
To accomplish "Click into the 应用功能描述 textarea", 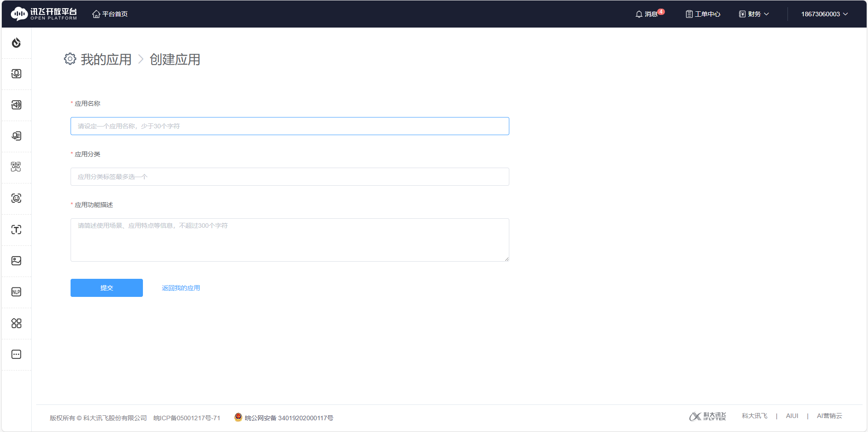I will coord(289,240).
